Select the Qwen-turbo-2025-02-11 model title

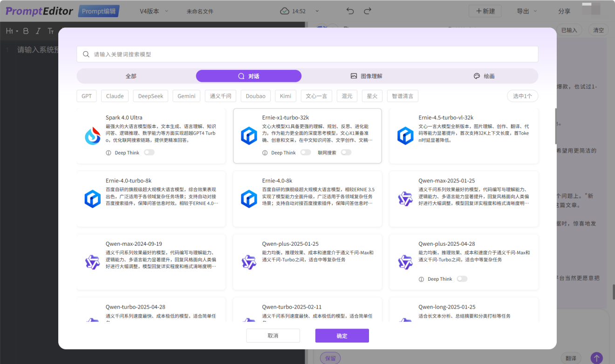click(292, 307)
